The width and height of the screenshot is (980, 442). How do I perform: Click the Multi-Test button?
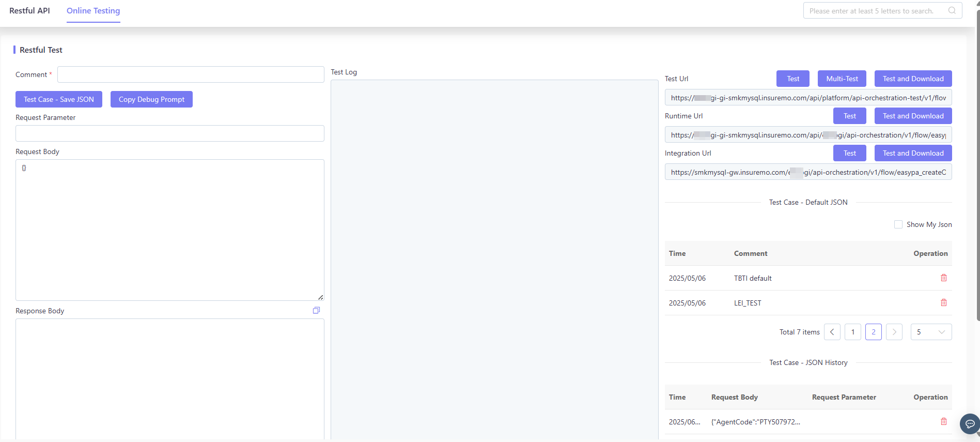pyautogui.click(x=842, y=79)
